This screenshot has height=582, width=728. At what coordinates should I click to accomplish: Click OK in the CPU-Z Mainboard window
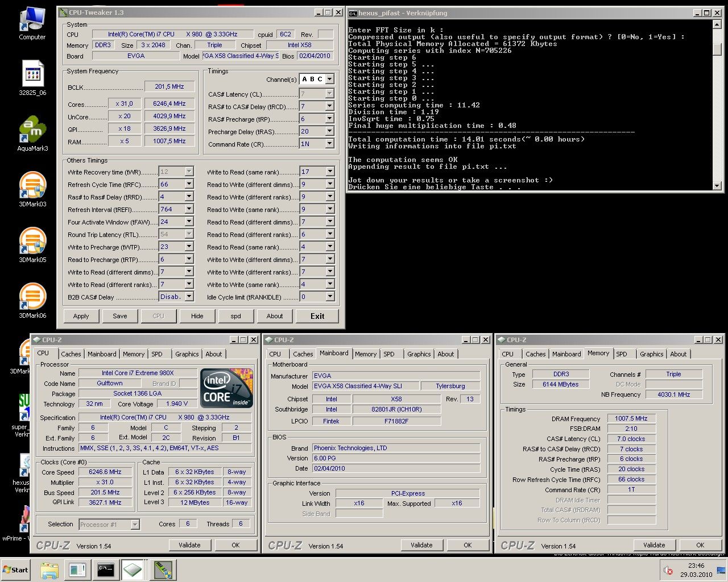[x=468, y=544]
